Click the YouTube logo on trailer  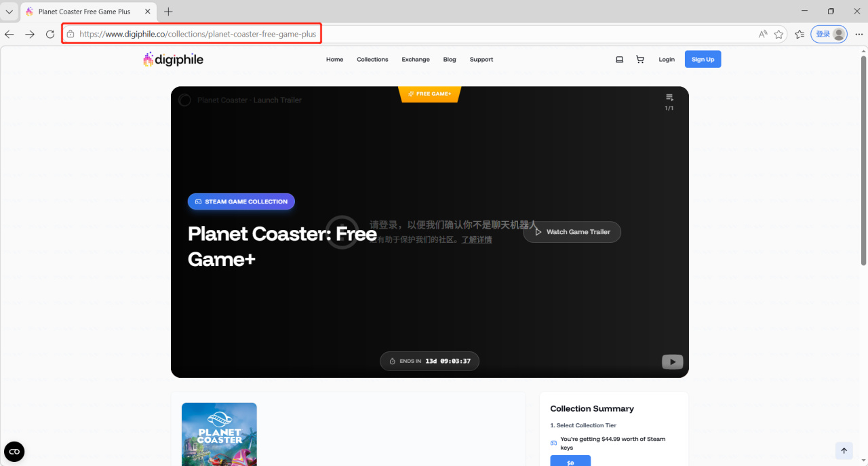click(672, 362)
